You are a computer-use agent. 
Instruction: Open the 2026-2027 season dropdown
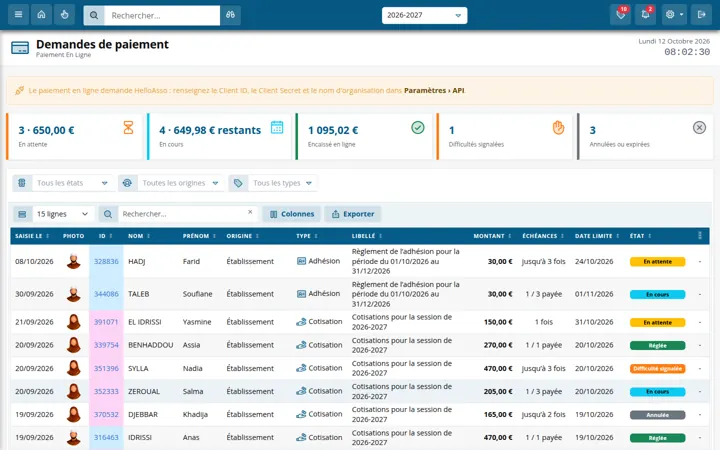tap(424, 15)
